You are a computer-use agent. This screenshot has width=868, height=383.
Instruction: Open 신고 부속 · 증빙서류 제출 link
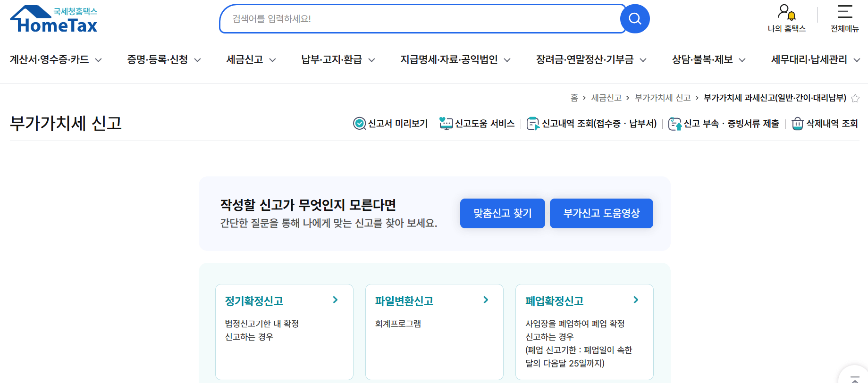coord(731,124)
